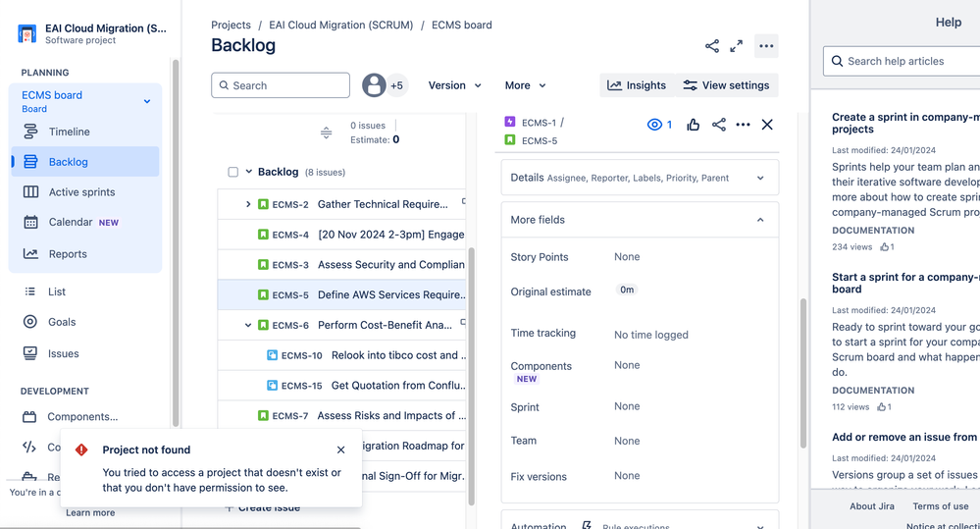Click the EAI Cloud Migration project avatar

(x=26, y=33)
